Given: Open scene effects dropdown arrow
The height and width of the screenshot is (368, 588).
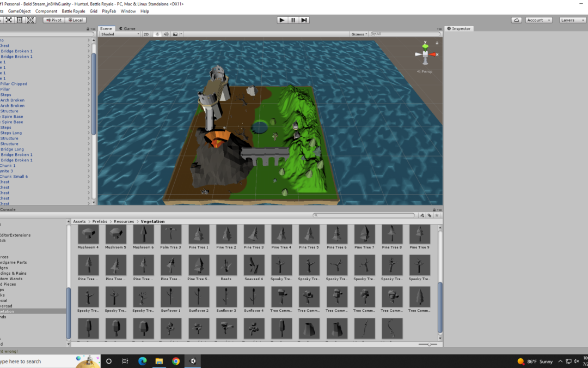Looking at the screenshot, I should [181, 34].
